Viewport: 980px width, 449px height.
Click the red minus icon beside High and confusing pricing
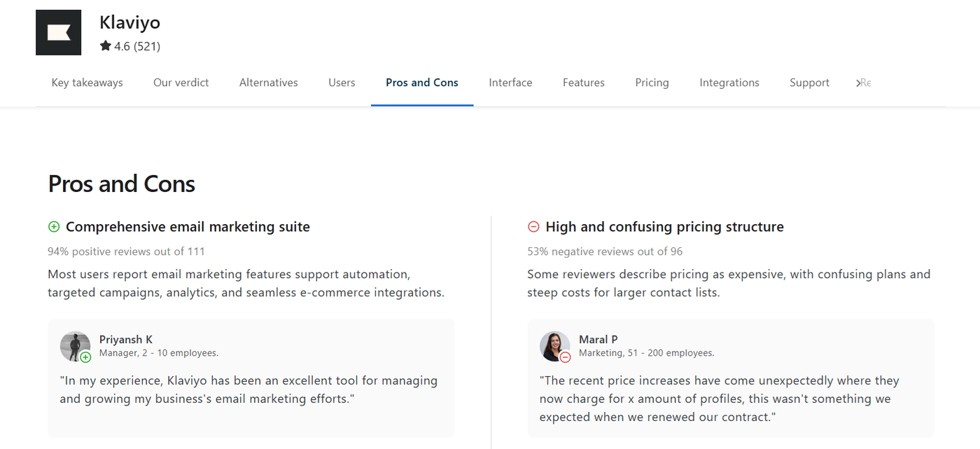pos(533,227)
